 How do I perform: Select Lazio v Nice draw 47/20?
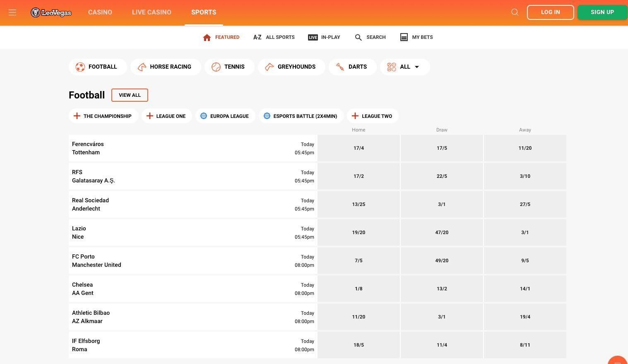pos(442,232)
